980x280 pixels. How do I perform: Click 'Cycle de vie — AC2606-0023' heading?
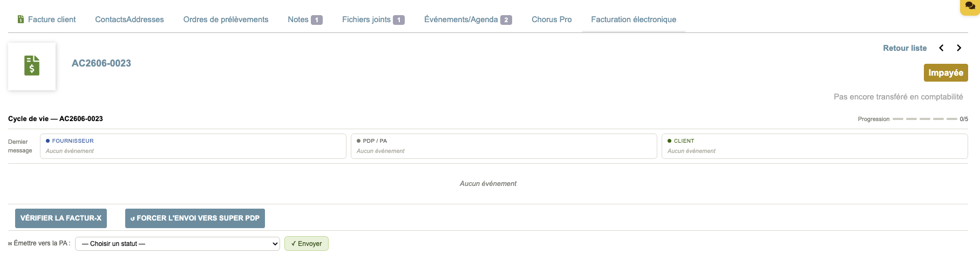click(x=56, y=119)
